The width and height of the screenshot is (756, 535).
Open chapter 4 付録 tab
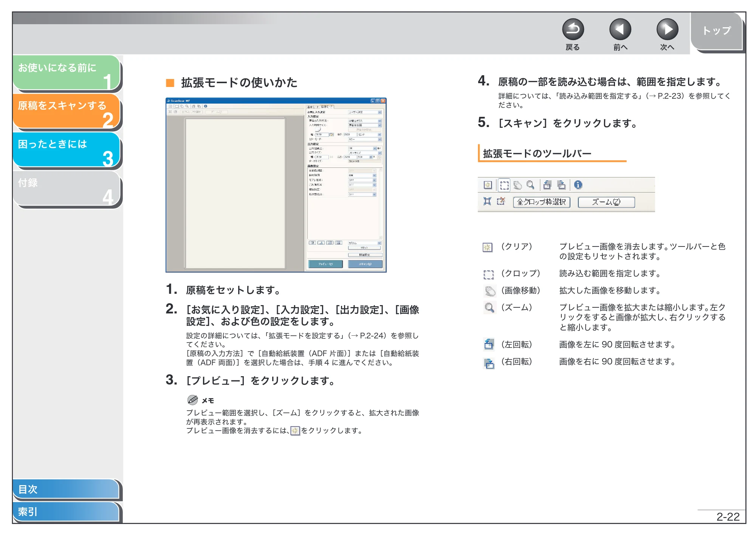tap(67, 188)
